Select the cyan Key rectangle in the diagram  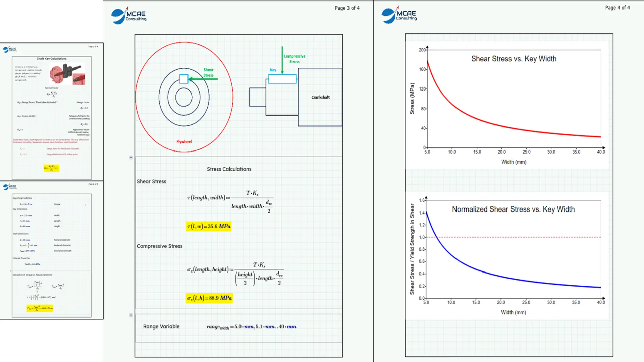pyautogui.click(x=282, y=79)
